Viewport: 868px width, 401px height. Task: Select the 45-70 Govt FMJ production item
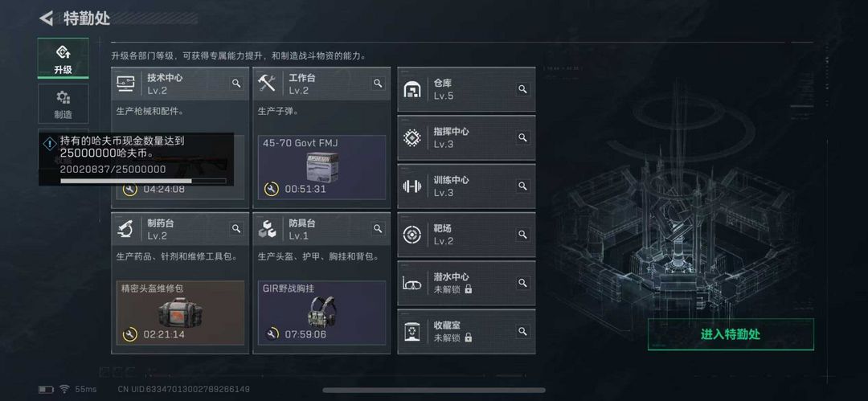click(321, 166)
